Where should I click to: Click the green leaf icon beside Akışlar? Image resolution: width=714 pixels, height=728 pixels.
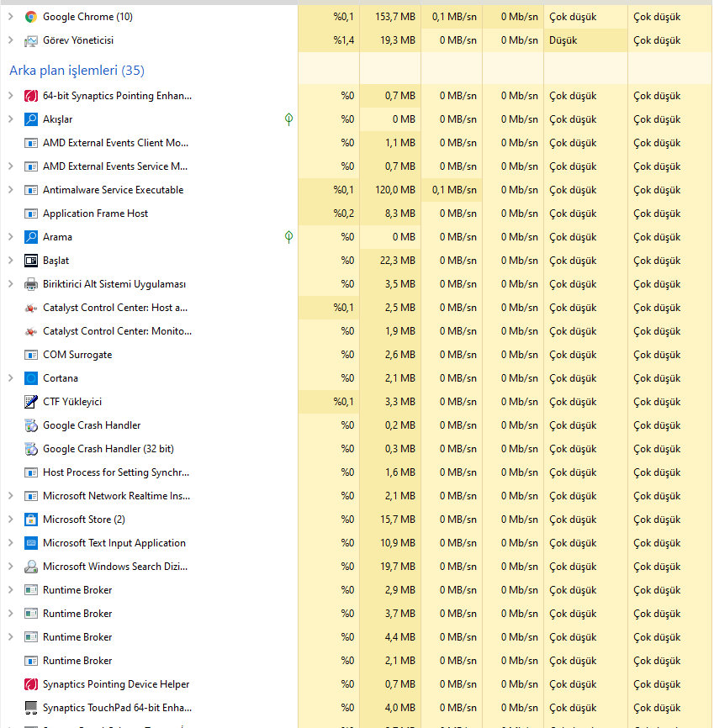[288, 119]
